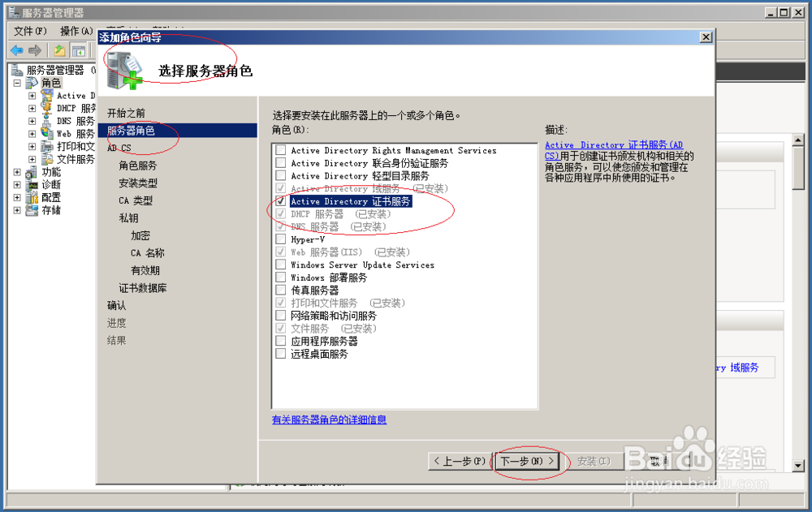This screenshot has width=812, height=512.
Task: Select 确认 wizard step
Action: click(x=116, y=305)
